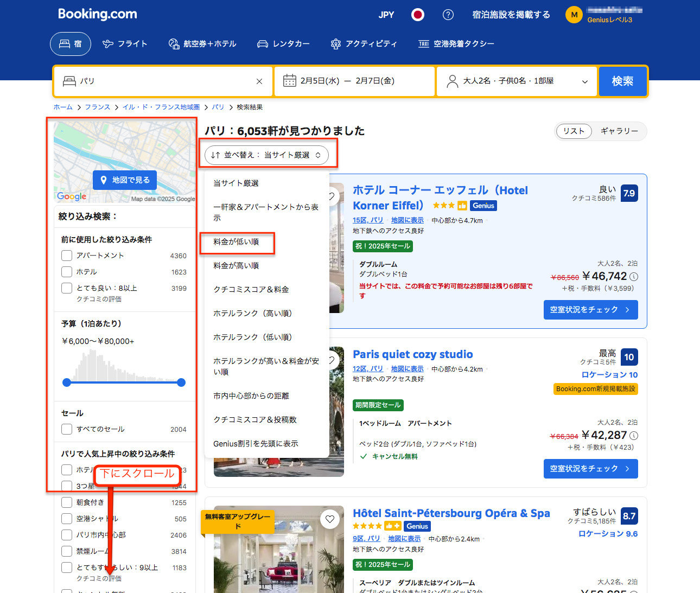
Task: Clear the パリ destination with X icon
Action: [x=259, y=81]
